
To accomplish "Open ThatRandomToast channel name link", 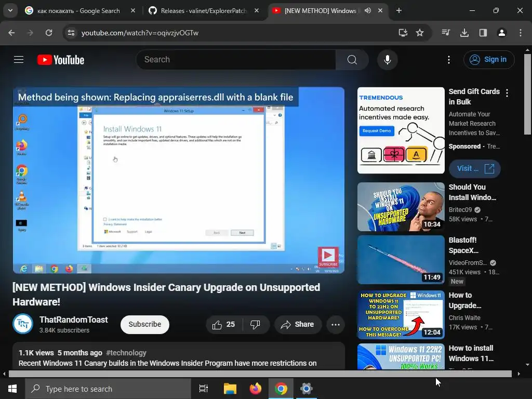I will coord(74,320).
